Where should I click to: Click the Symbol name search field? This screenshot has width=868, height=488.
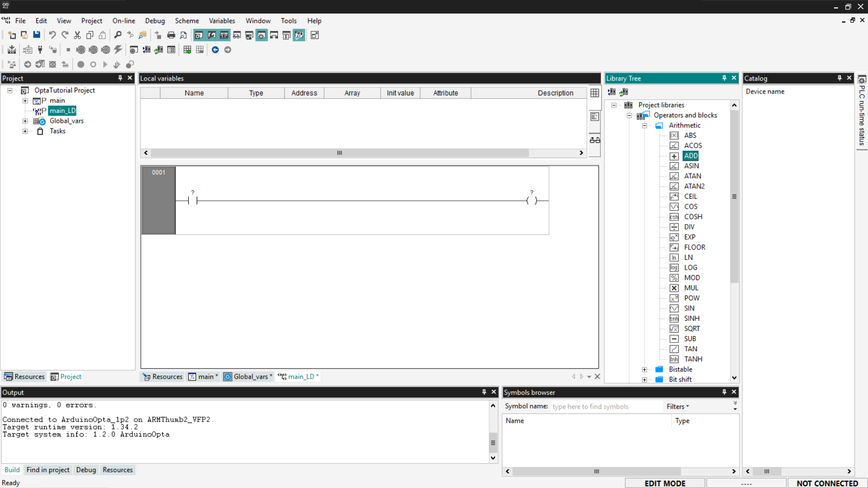606,407
